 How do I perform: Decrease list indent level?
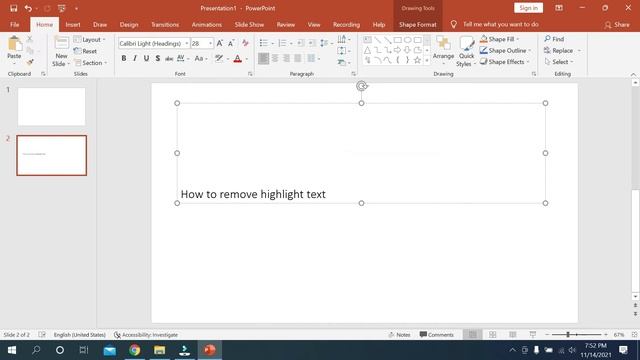(x=300, y=43)
